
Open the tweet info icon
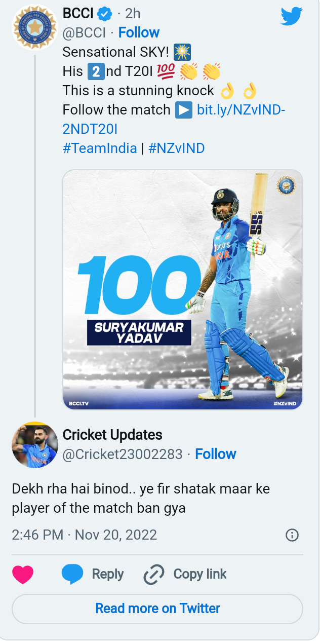coord(292,535)
